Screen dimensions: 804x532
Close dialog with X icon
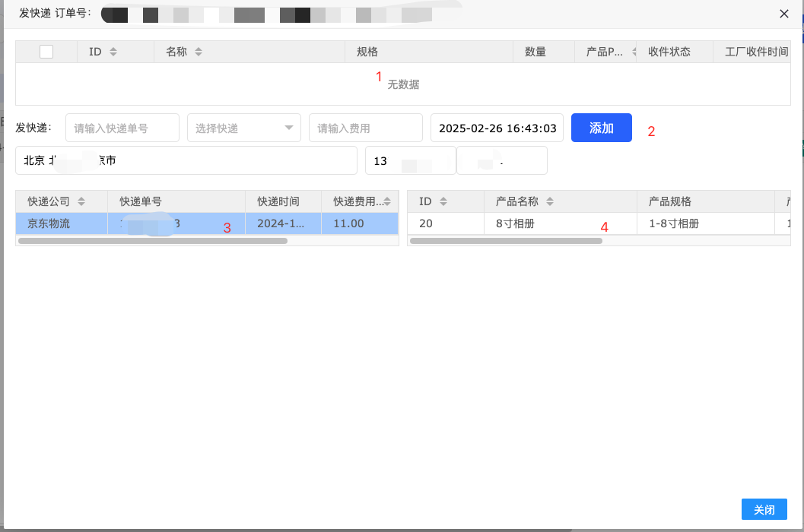[784, 13]
